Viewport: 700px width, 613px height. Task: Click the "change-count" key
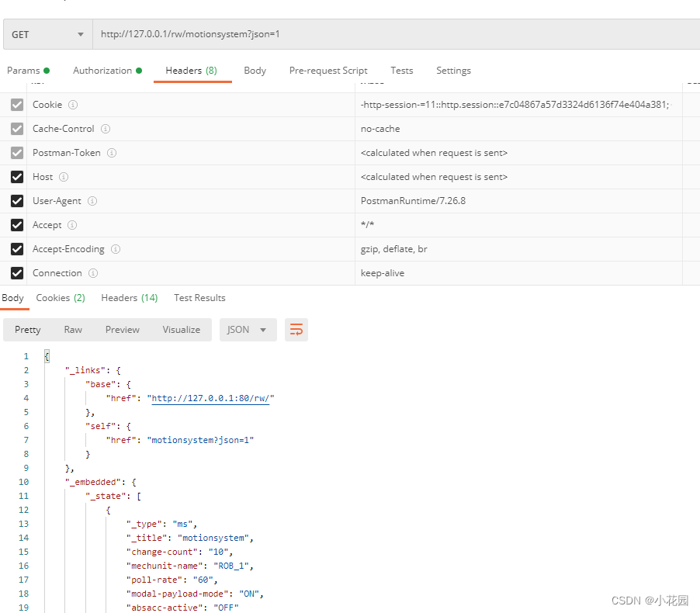coord(162,552)
